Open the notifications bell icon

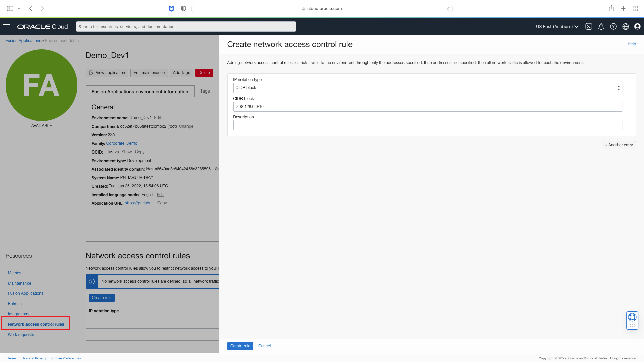pos(601,27)
